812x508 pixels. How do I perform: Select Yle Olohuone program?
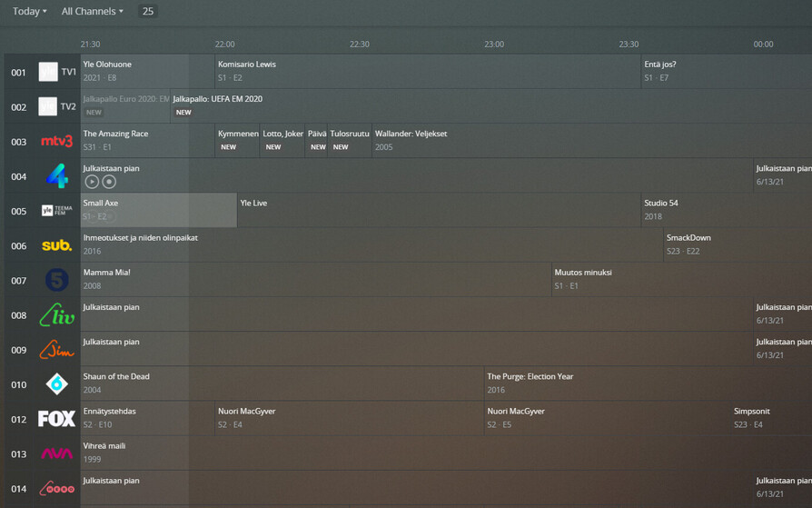point(147,72)
